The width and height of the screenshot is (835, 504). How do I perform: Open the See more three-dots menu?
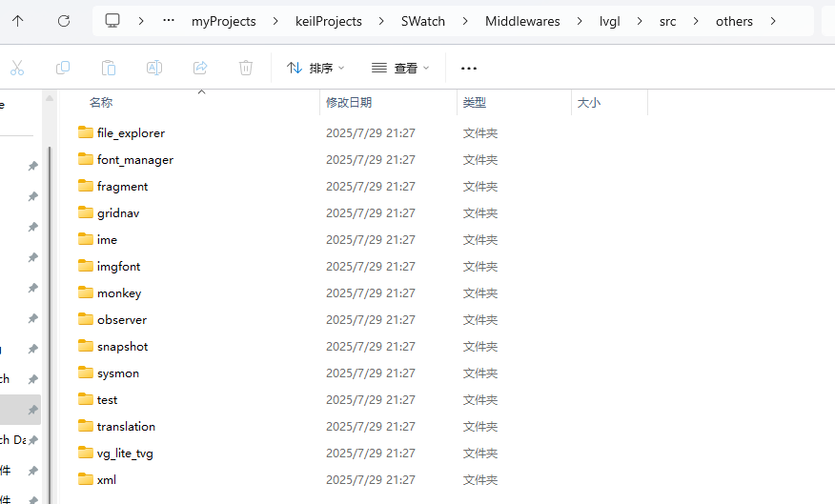pos(468,68)
